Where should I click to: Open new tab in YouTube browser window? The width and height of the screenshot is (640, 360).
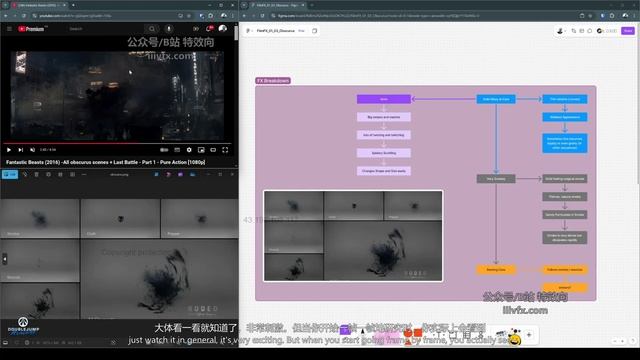pos(73,5)
